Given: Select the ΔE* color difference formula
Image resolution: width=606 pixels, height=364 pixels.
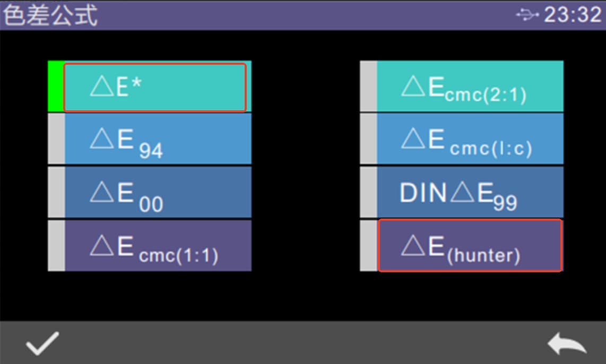Looking at the screenshot, I should pos(155,88).
